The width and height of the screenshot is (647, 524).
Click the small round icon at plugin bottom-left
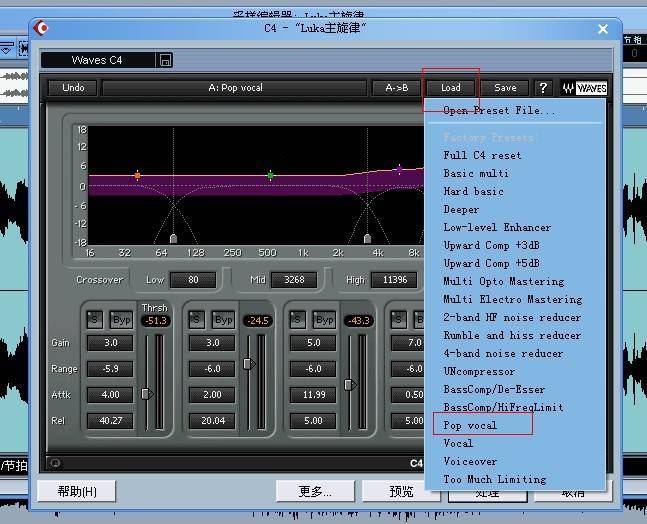click(55, 463)
